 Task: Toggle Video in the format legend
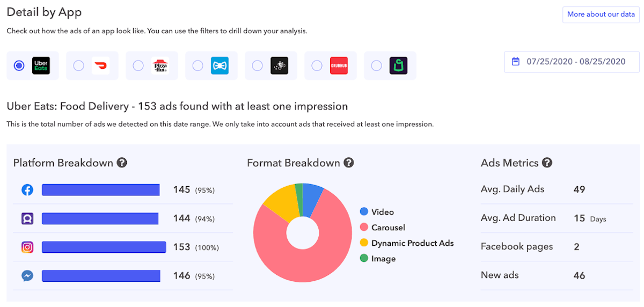382,212
